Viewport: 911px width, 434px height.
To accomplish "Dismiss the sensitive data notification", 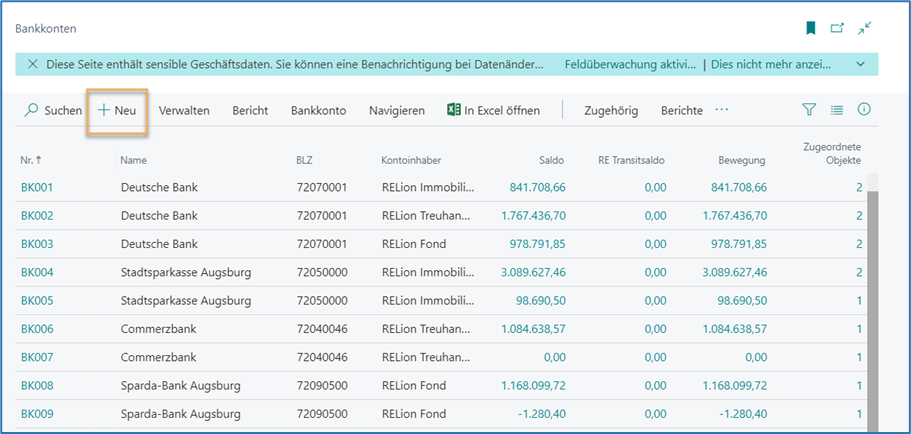I will coord(33,64).
